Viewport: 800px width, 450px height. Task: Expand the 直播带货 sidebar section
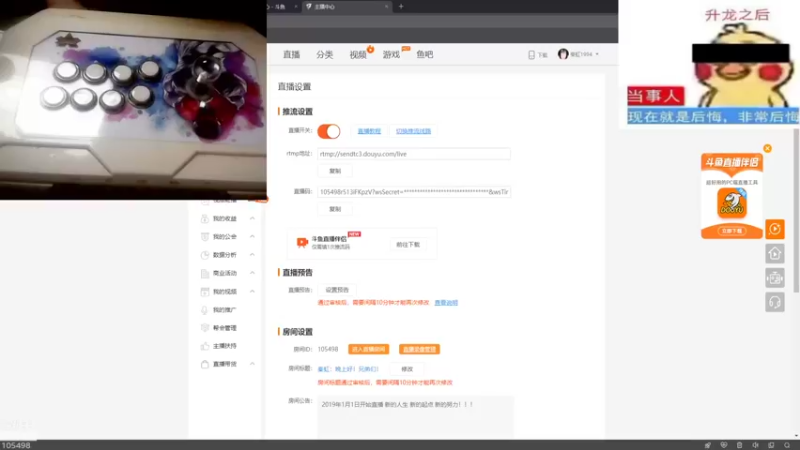(252, 364)
